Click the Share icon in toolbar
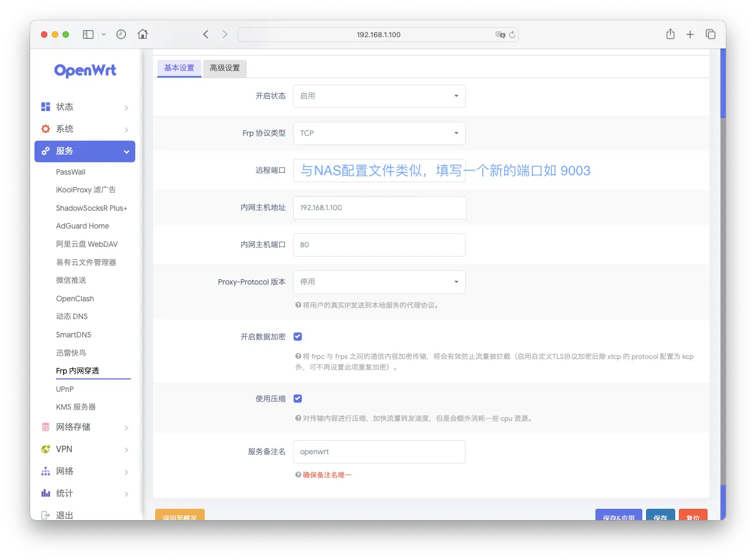756x560 pixels. click(670, 34)
